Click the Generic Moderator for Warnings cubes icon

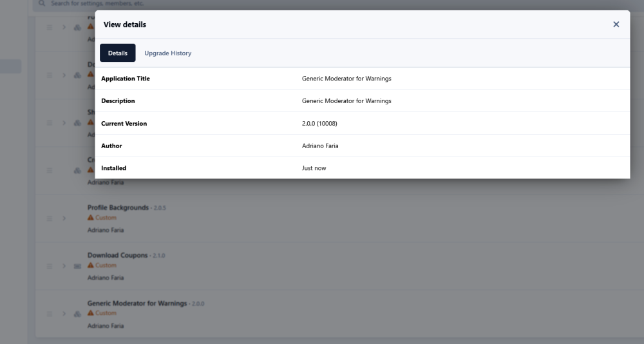[77, 314]
